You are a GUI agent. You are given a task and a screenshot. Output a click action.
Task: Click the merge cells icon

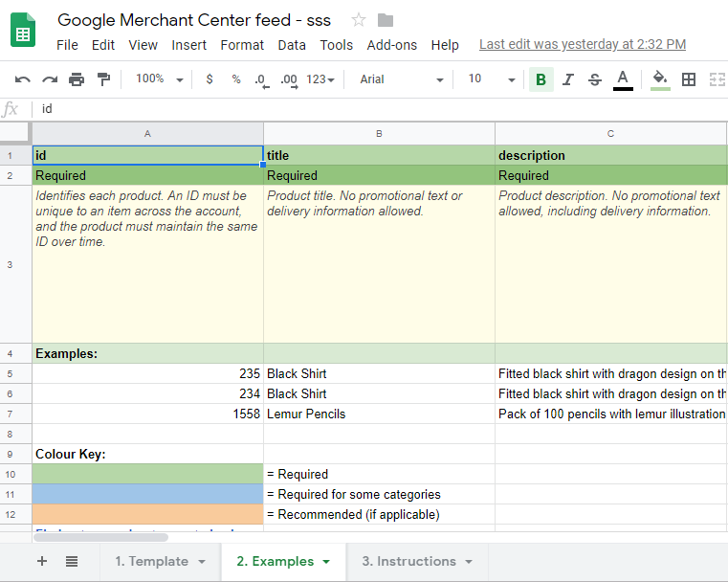[x=717, y=79]
